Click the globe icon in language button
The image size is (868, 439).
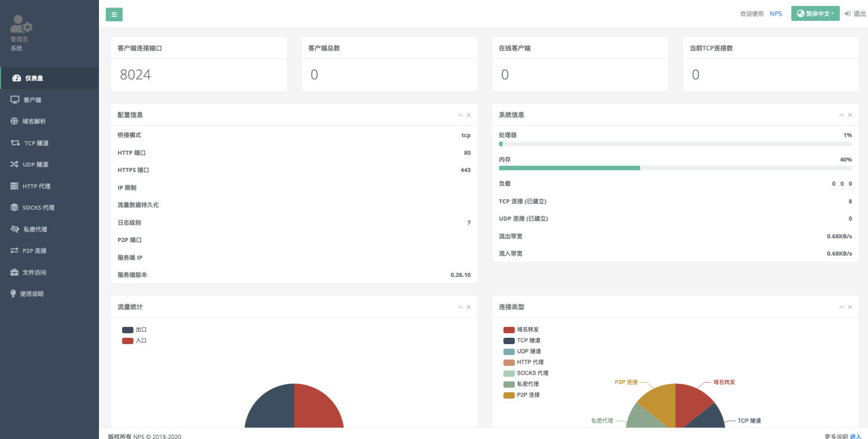tap(801, 13)
